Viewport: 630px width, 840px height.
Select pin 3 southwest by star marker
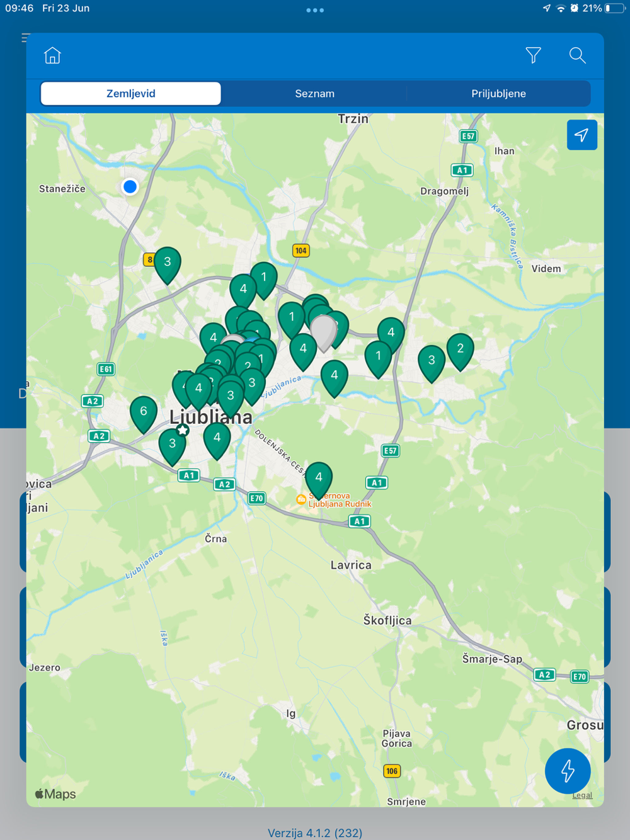pos(172,446)
